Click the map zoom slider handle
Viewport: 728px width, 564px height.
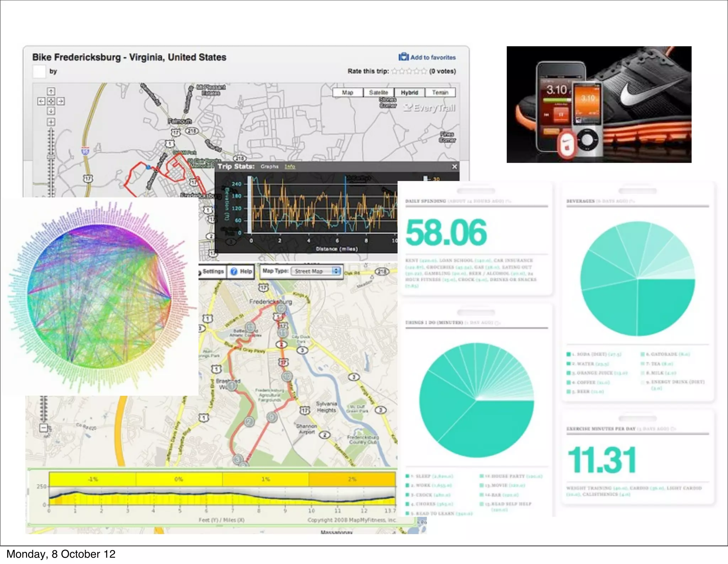[x=51, y=157]
